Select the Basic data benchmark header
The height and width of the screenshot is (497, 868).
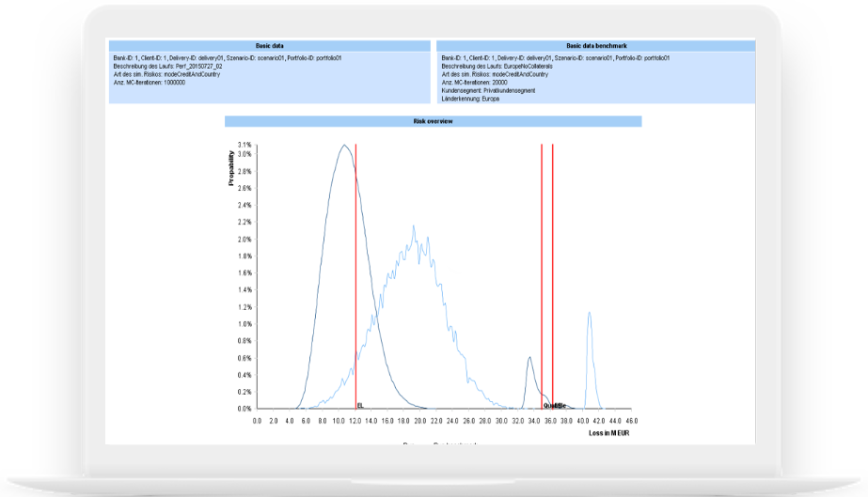(596, 45)
